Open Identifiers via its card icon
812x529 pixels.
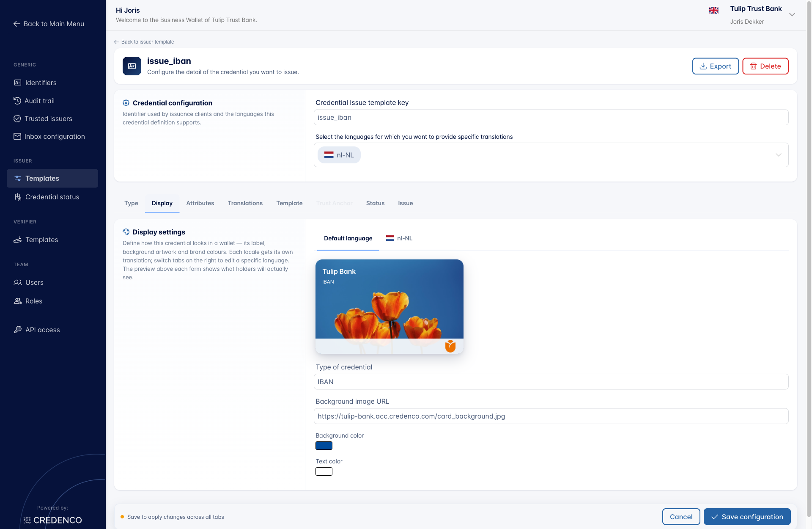click(x=17, y=83)
